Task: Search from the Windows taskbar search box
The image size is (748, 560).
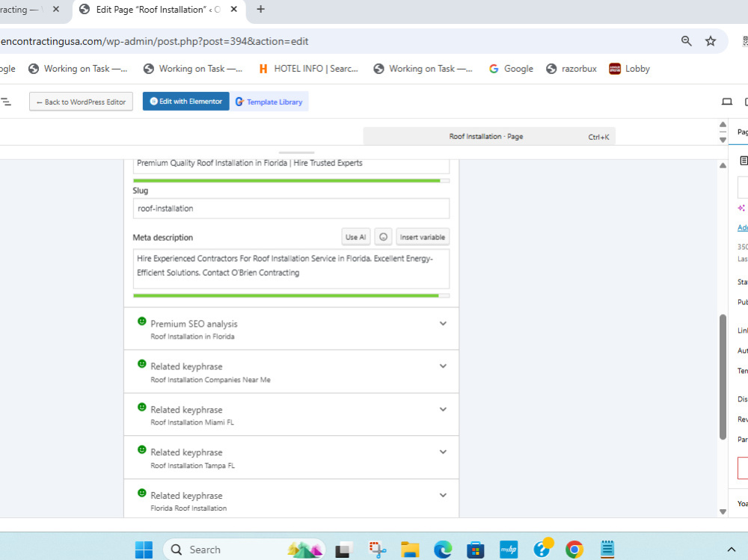Action: click(245, 550)
